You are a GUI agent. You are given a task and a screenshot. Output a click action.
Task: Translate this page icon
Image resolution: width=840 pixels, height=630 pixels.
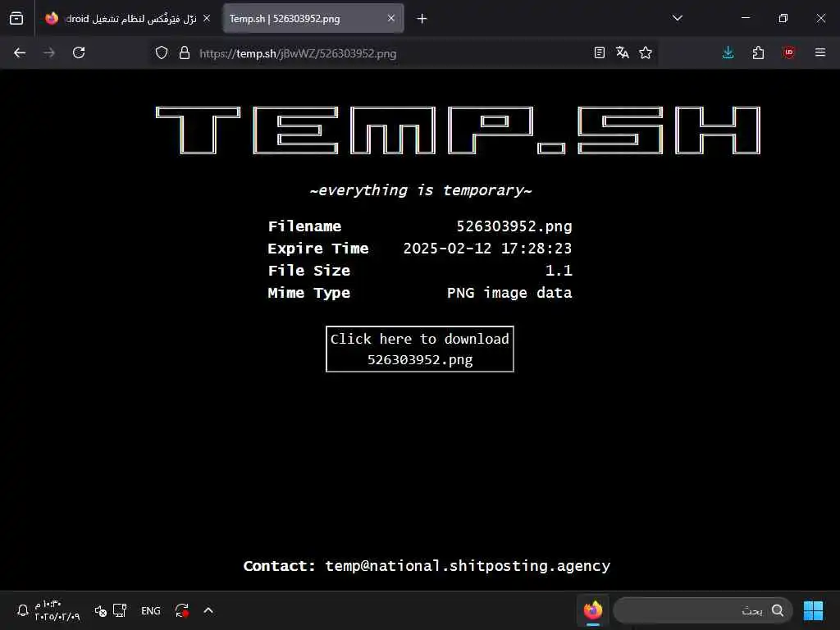623,53
